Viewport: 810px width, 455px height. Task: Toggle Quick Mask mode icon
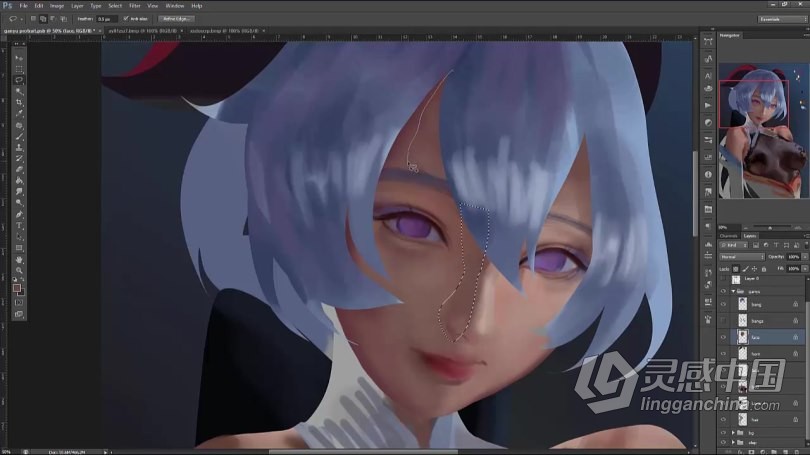pos(19,303)
